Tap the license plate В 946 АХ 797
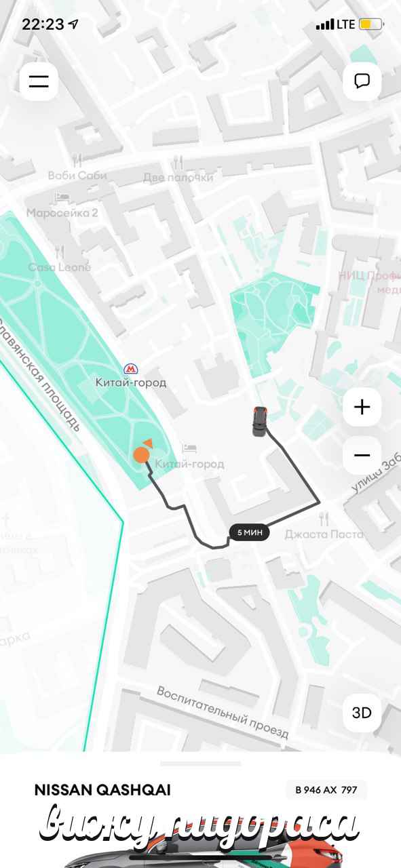The image size is (401, 868). 326,790
